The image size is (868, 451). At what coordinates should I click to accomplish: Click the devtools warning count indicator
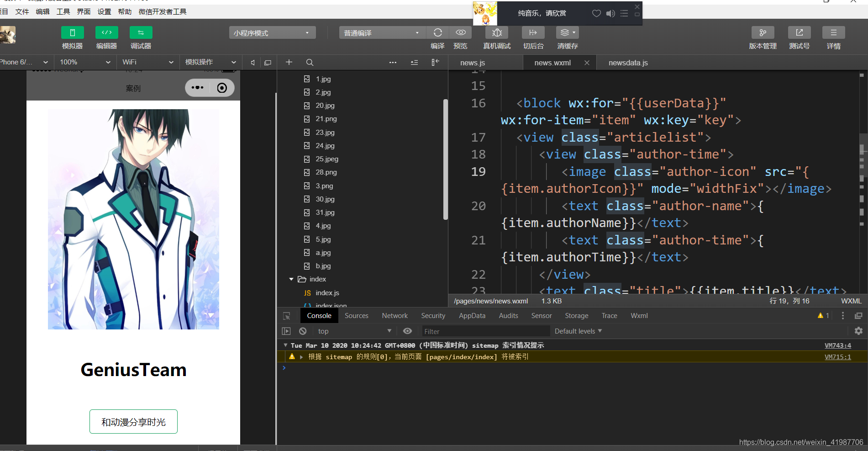click(x=823, y=316)
